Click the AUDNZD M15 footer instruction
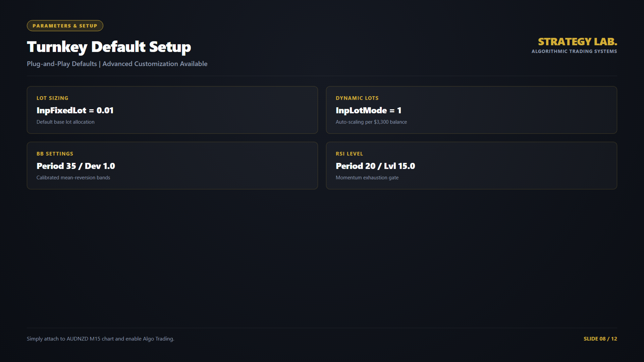644x362 pixels. coord(101,339)
